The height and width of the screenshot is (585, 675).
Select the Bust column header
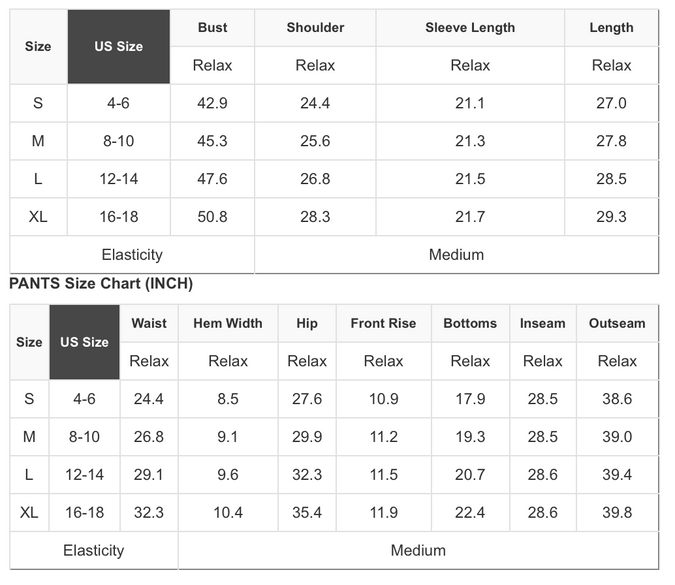(x=212, y=28)
